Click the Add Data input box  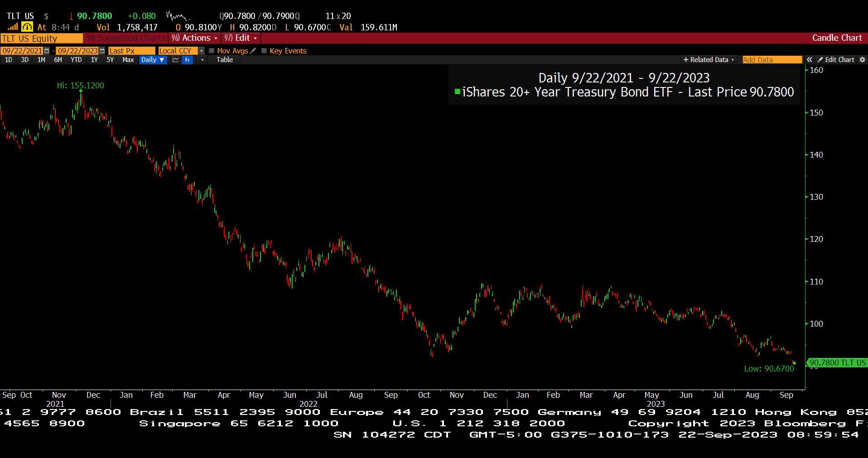point(772,60)
